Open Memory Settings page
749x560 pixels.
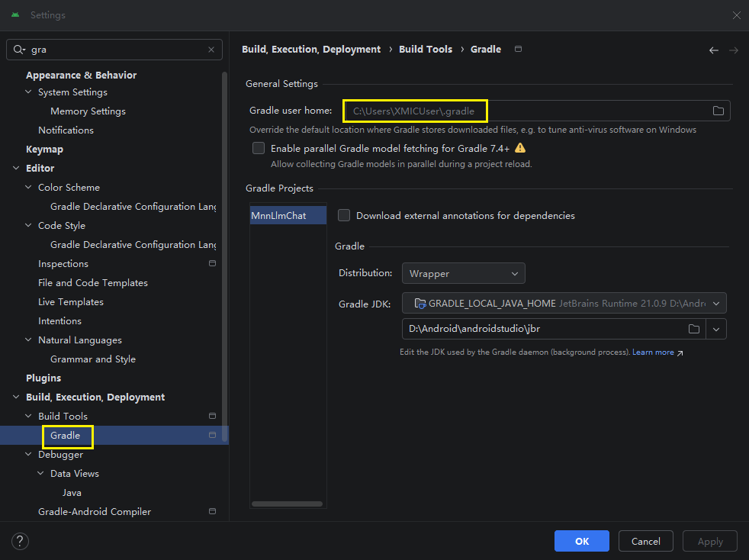[88, 111]
